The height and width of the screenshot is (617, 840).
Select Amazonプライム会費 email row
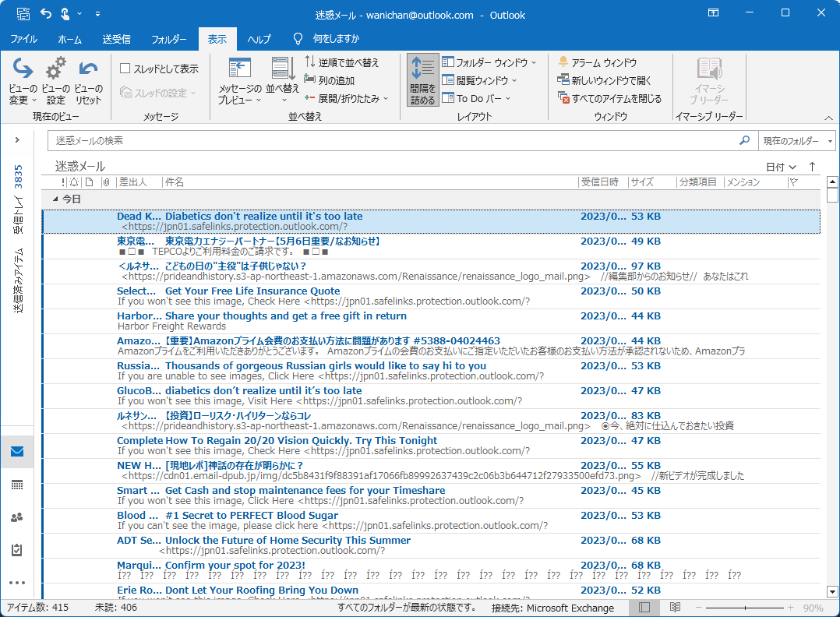pyautogui.click(x=431, y=346)
